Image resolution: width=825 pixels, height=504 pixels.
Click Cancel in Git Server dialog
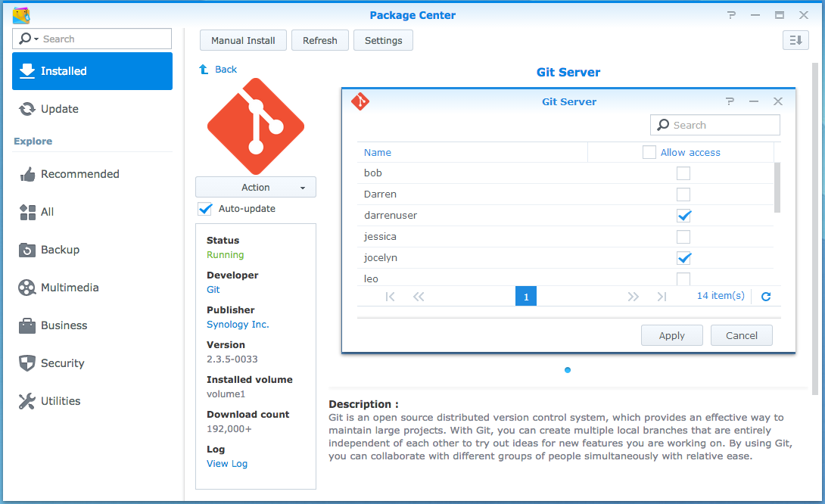[741, 336]
